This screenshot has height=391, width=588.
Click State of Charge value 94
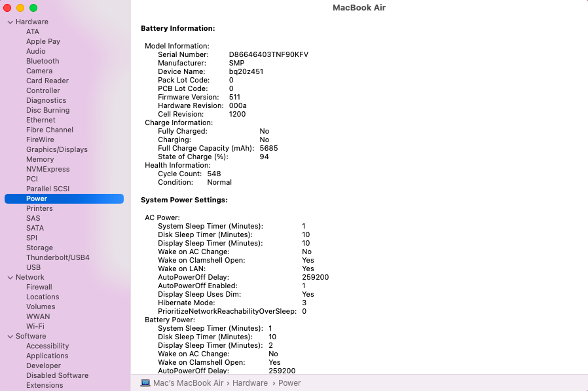point(264,157)
